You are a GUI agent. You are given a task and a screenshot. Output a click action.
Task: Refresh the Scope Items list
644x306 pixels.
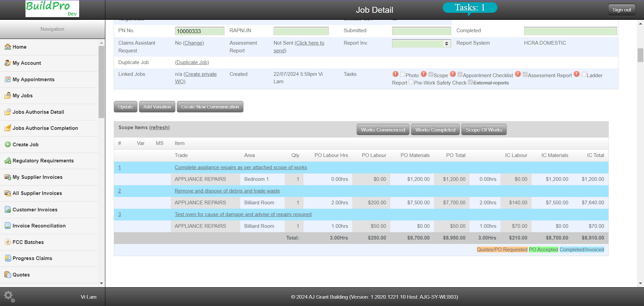tap(159, 127)
